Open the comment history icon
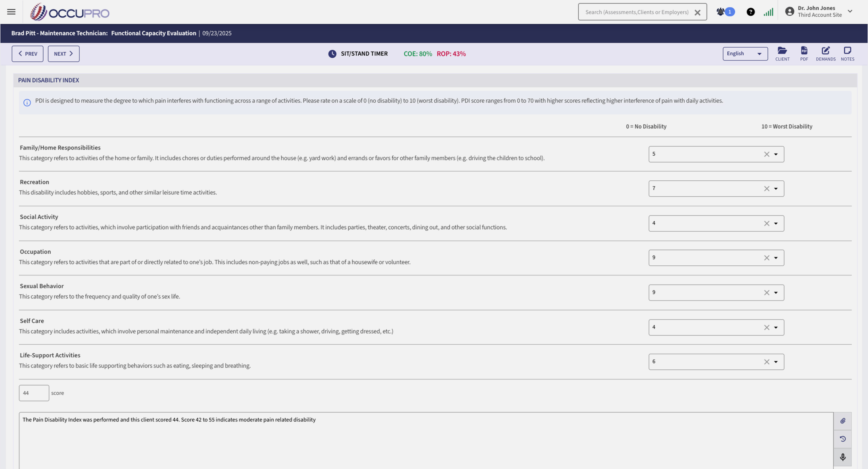This screenshot has height=469, width=868. pyautogui.click(x=843, y=439)
